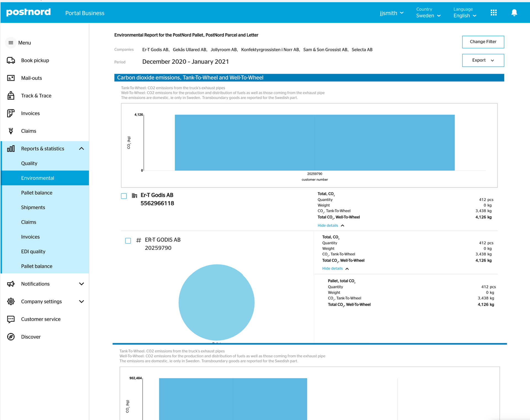Click the Discover compass icon
Image resolution: width=530 pixels, height=420 pixels.
[11, 337]
